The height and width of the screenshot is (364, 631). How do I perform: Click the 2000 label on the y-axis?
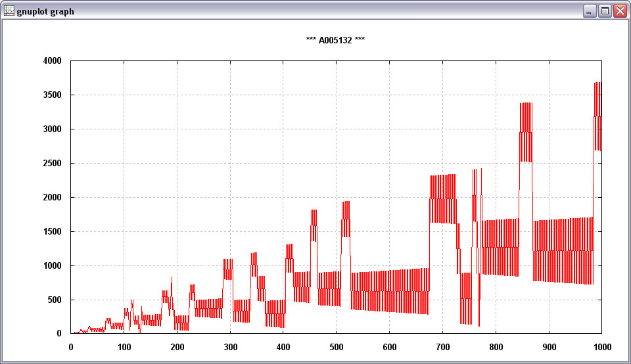tap(52, 198)
